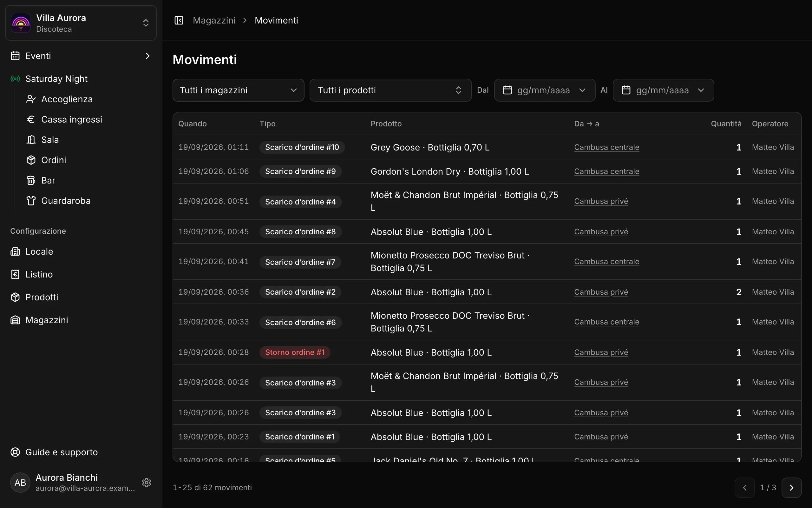The height and width of the screenshot is (508, 812).
Task: Open the Villa Aurora venue switcher
Action: tap(81, 23)
